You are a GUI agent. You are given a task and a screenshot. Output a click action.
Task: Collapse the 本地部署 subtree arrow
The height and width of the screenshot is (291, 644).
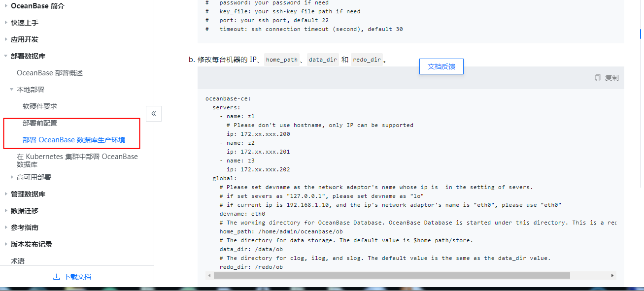point(12,90)
